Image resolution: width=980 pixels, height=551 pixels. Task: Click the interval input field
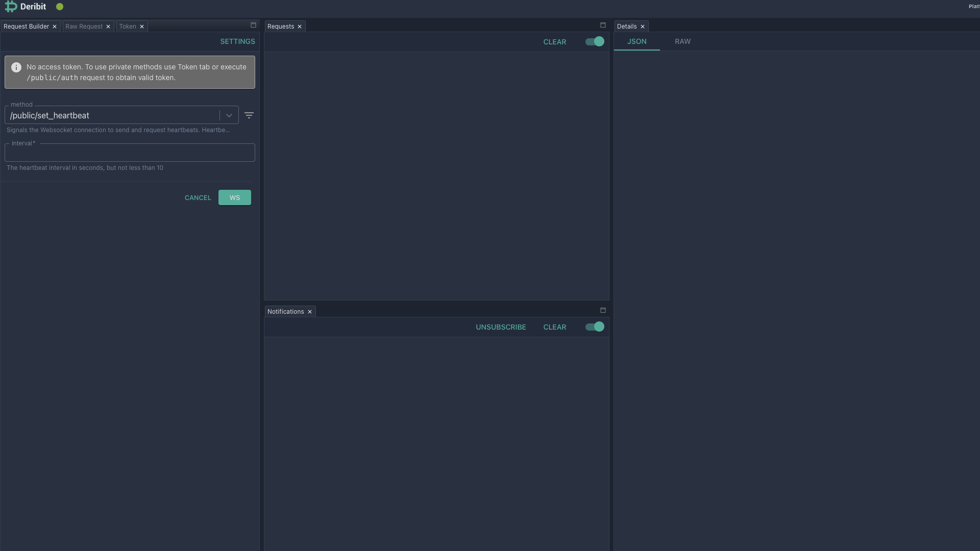(x=130, y=153)
